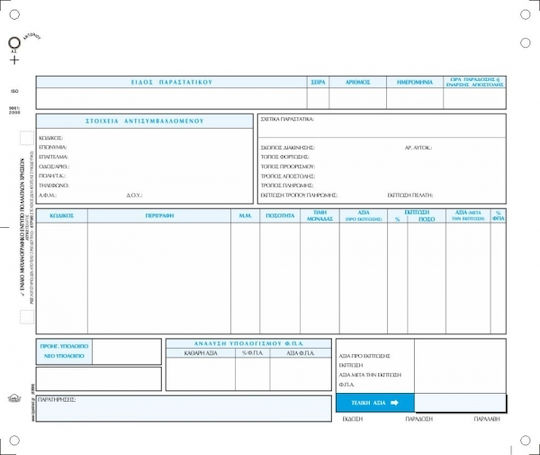Image resolution: width=540 pixels, height=455 pixels.
Task: Click the ΑΞΙΑ ΠΡΟ ΕΚΠΤΩΣΗΣ totals label
Action: pos(364,356)
